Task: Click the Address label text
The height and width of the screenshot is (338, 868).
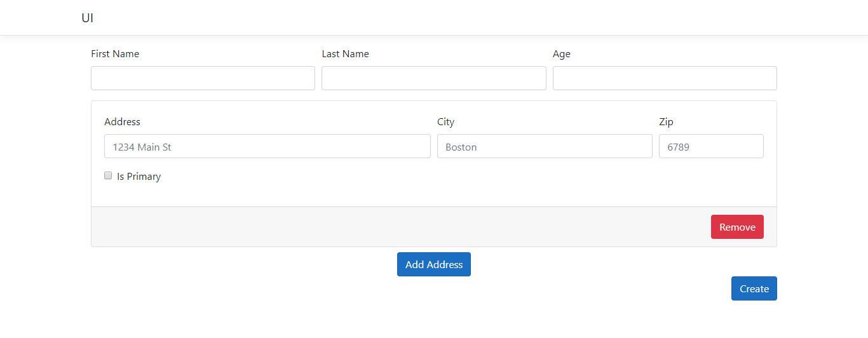Action: pos(122,121)
